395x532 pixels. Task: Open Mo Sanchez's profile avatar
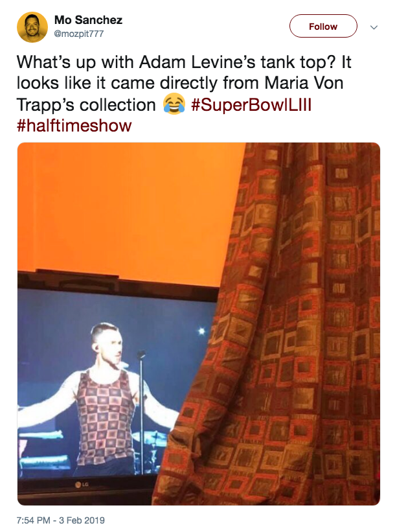(x=32, y=27)
